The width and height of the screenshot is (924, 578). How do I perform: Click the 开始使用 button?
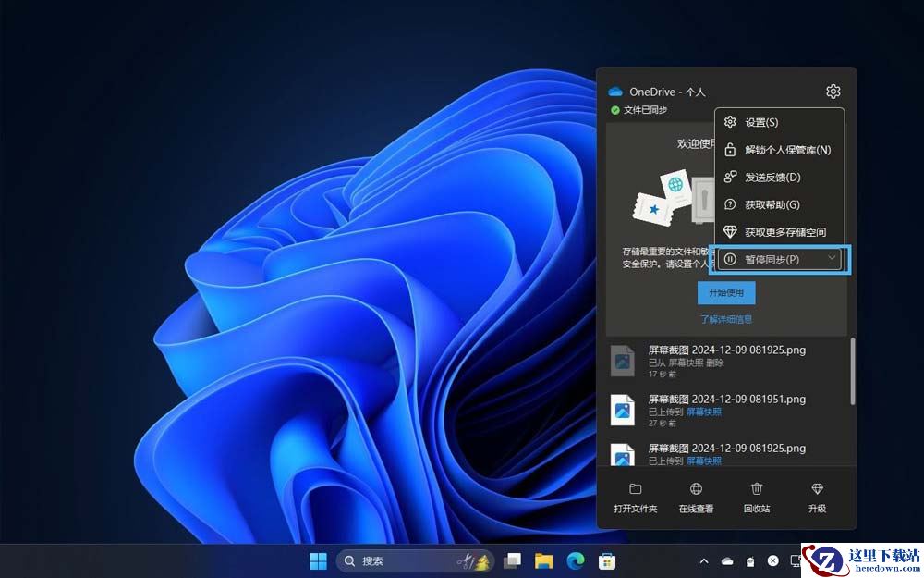pos(726,292)
